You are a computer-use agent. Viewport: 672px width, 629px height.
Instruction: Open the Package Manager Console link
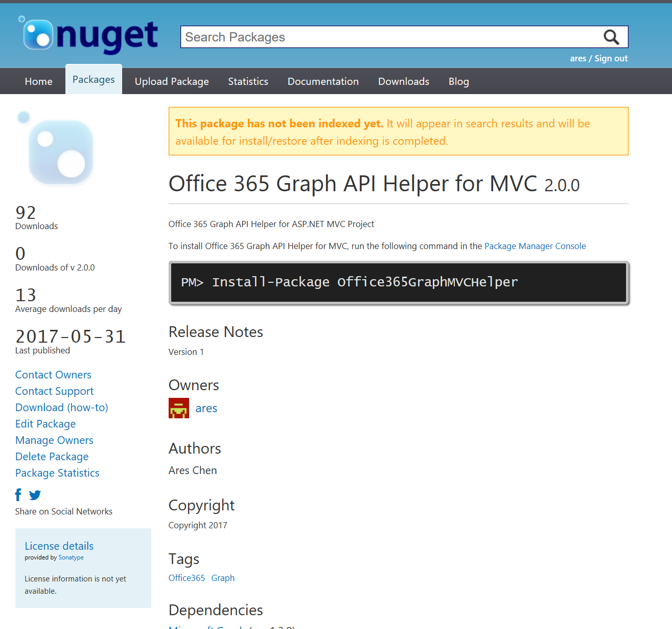tap(535, 246)
